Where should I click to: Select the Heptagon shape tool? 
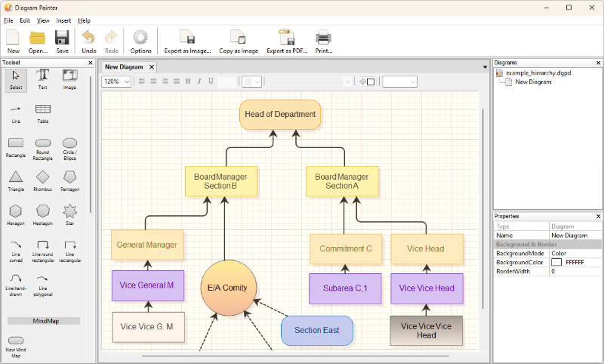point(43,216)
